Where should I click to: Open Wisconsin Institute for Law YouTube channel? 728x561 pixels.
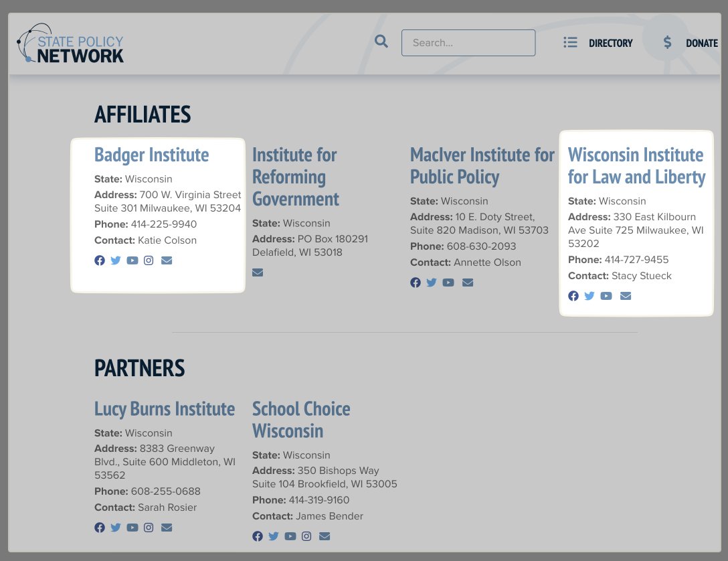[606, 297]
